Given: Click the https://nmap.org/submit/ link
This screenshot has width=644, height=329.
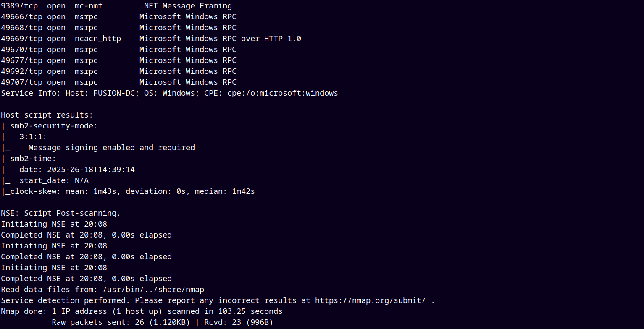Looking at the screenshot, I should 371,300.
